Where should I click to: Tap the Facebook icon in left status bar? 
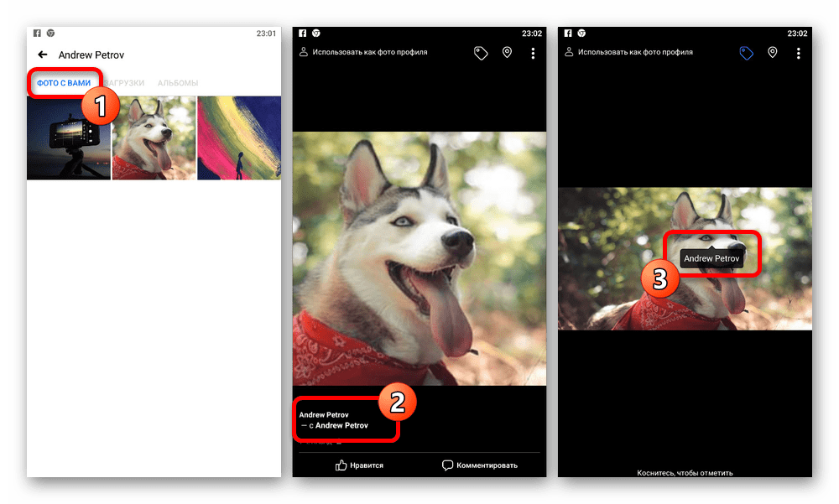tap(37, 33)
